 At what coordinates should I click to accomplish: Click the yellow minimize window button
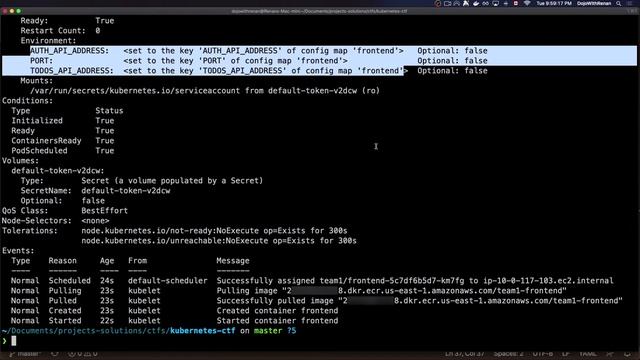coord(12,11)
